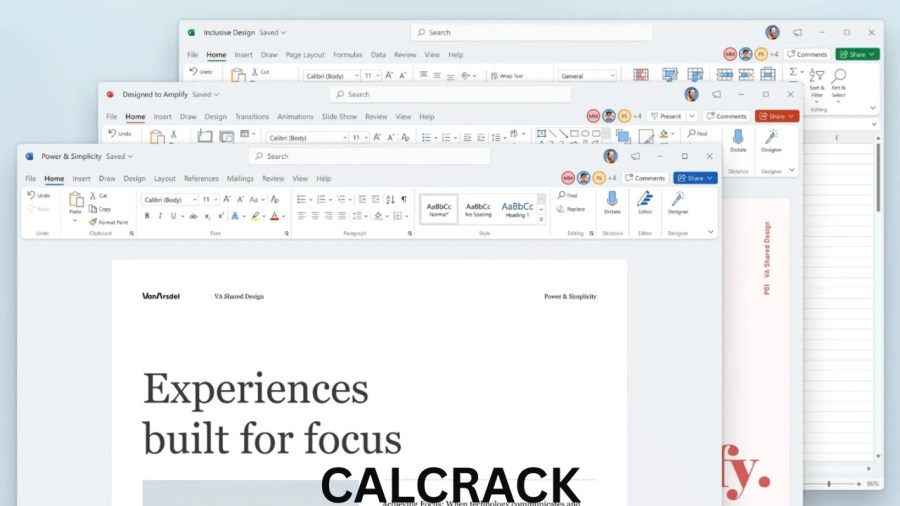Click the yellow Text Highlight Color in Word

255,216
